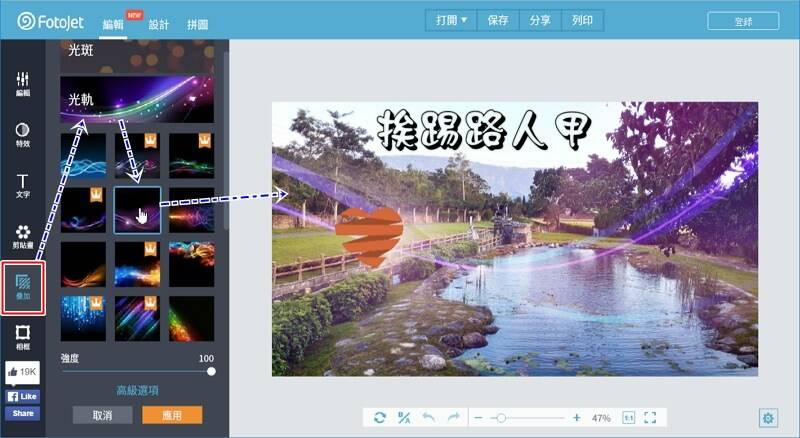800x438 pixels.
Task: Select the diagonal rainbow streaks premium thumbnail
Action: point(137,319)
